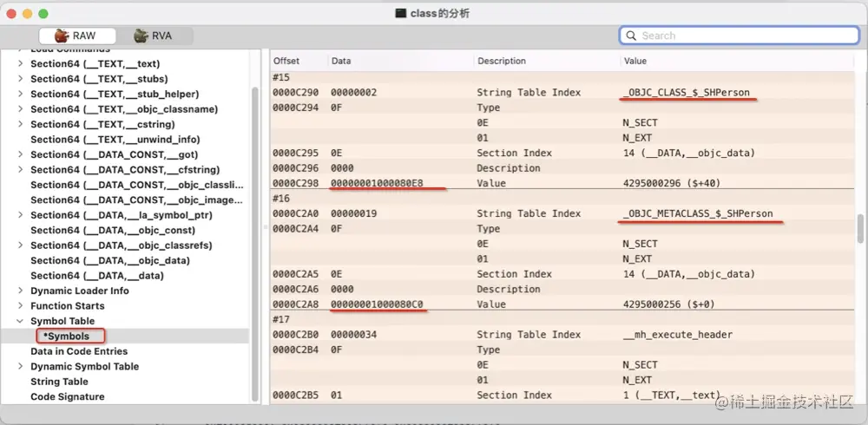
Task: Expand Section64 (__TEXT,__objc_classname)
Action: 21,109
